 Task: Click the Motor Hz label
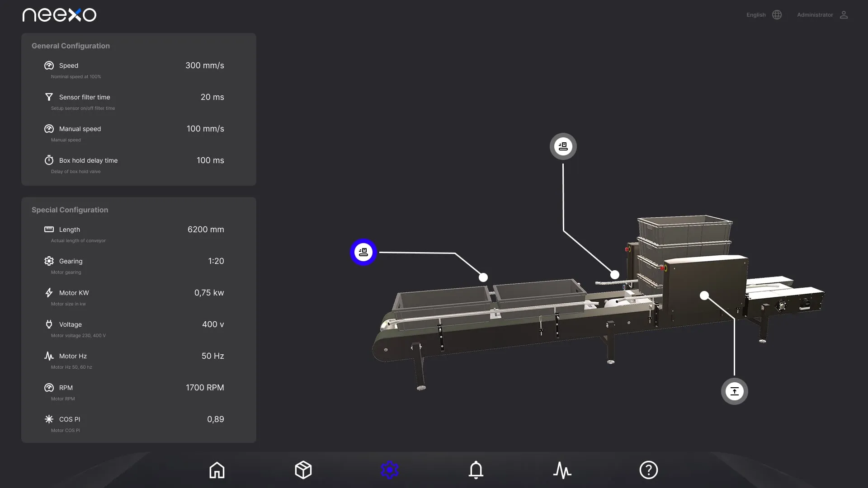tap(73, 356)
